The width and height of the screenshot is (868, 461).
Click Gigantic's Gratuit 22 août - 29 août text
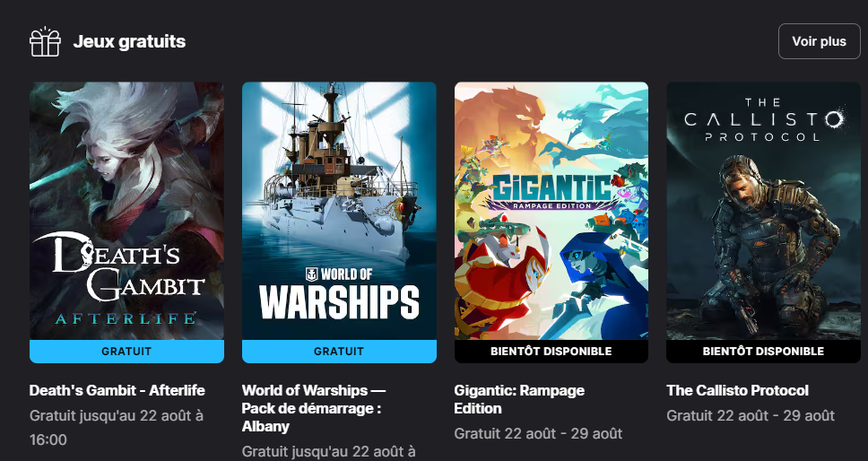(x=538, y=433)
